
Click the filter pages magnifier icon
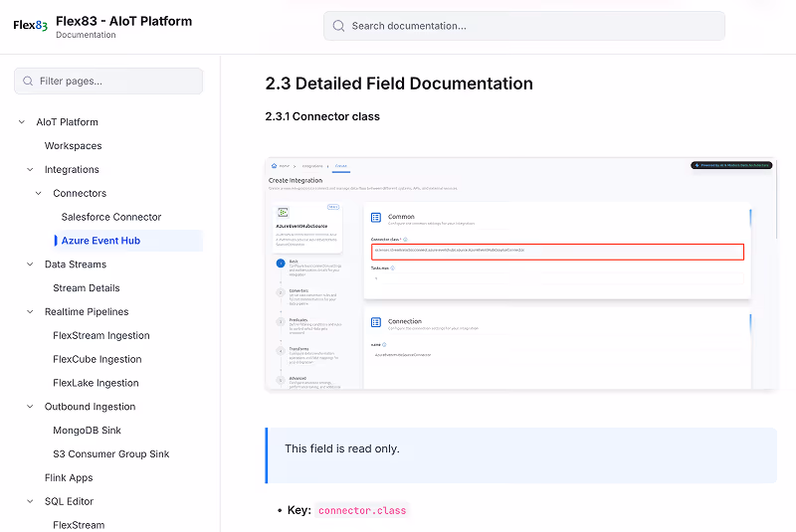click(28, 82)
